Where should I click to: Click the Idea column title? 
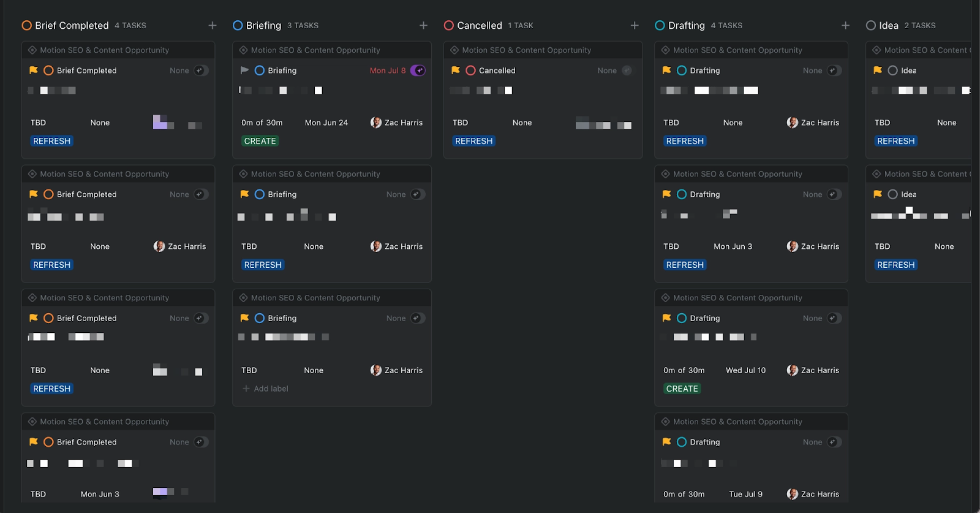click(x=889, y=25)
